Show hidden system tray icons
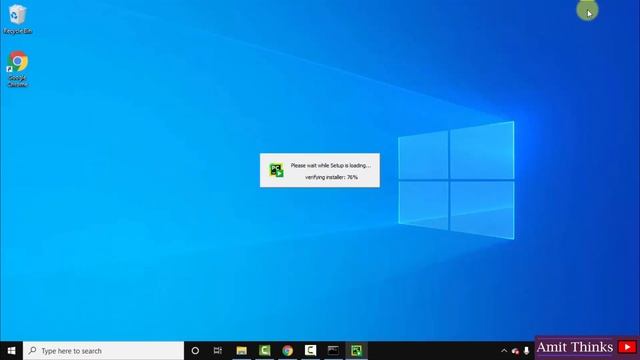This screenshot has height=360, width=640. click(504, 351)
